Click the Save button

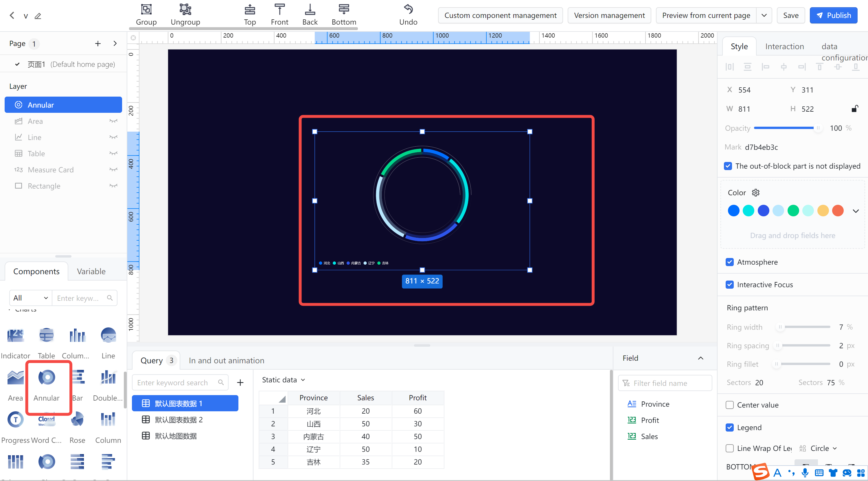pos(790,16)
